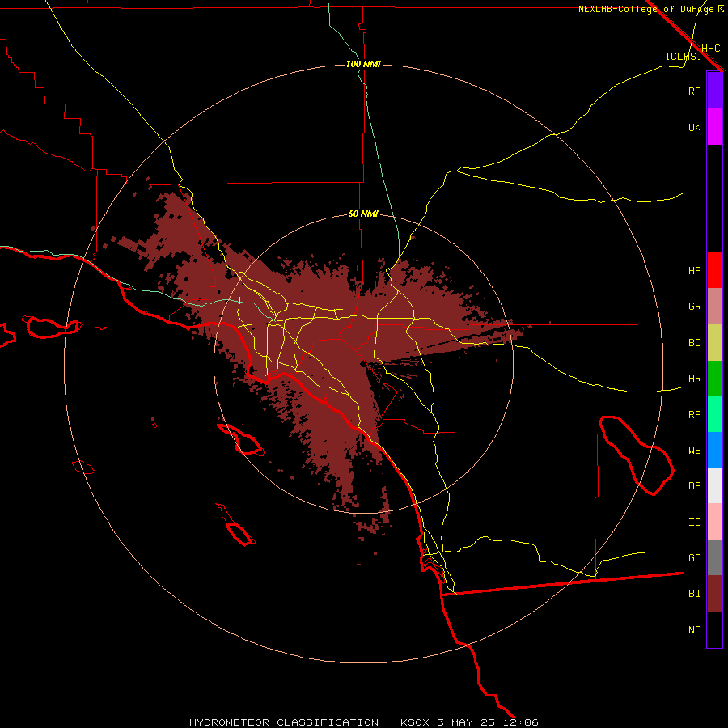Image resolution: width=728 pixels, height=728 pixels.
Task: Click the ND legend label
Action: coord(694,630)
